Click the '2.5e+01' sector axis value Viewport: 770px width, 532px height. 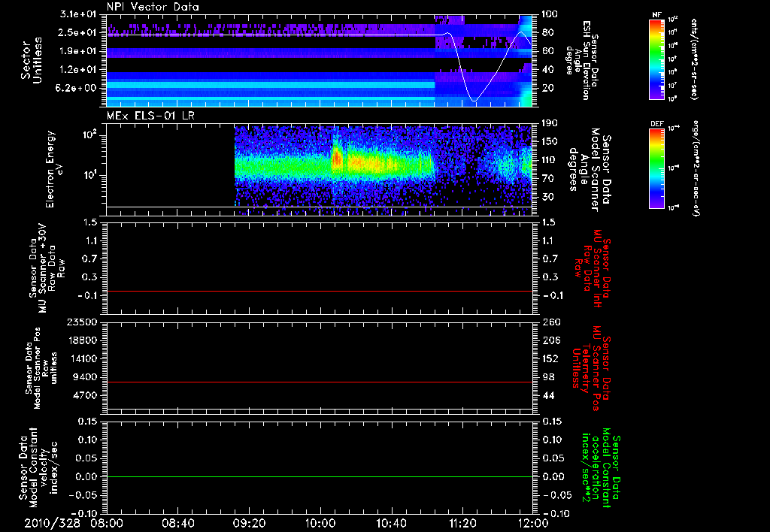tap(77, 32)
